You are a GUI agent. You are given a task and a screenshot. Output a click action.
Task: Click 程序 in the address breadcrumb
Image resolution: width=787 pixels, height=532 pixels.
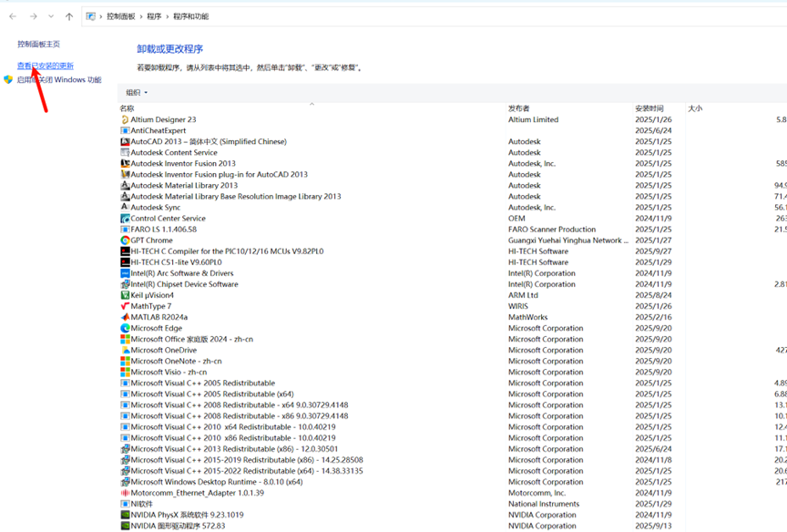154,16
